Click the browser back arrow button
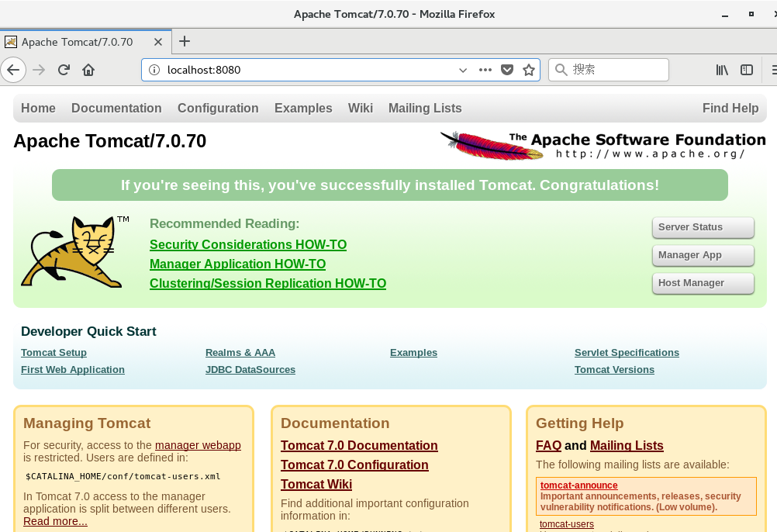The height and width of the screenshot is (532, 777). pos(13,70)
